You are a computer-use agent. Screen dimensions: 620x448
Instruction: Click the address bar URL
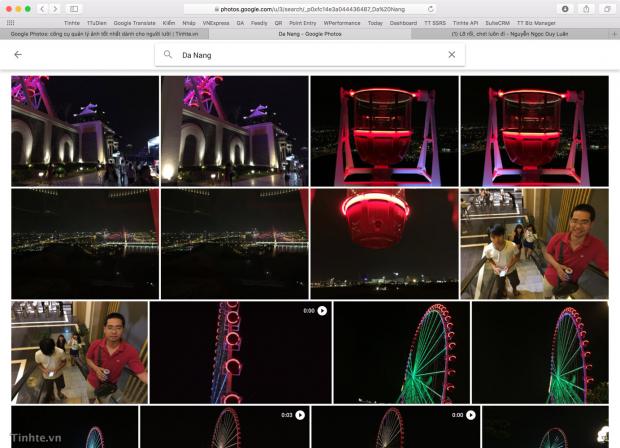click(309, 9)
